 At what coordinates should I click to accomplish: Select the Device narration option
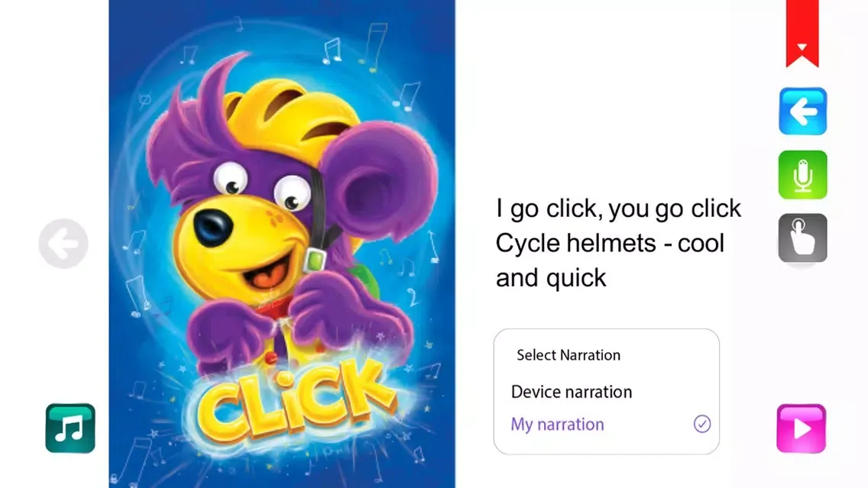(x=572, y=392)
